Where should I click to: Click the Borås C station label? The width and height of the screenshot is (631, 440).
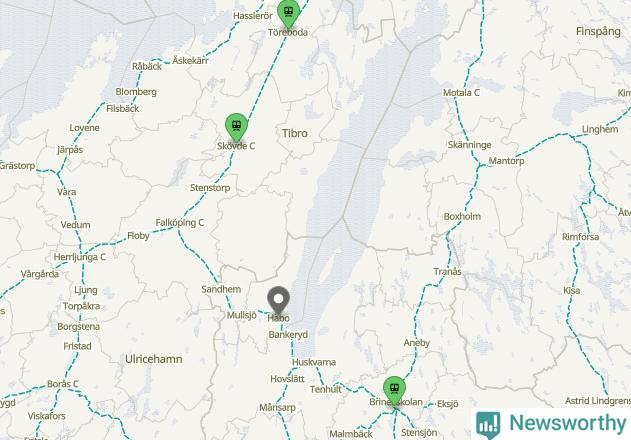click(63, 384)
